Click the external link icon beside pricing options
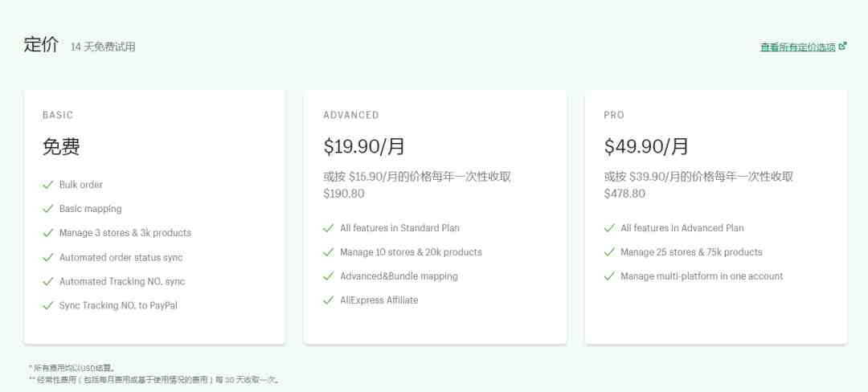 click(842, 46)
